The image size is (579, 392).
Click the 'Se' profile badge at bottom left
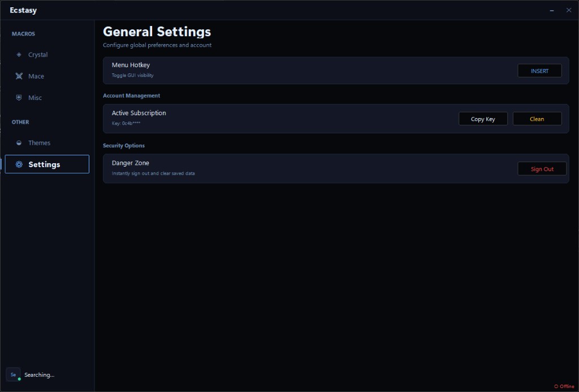pyautogui.click(x=12, y=374)
